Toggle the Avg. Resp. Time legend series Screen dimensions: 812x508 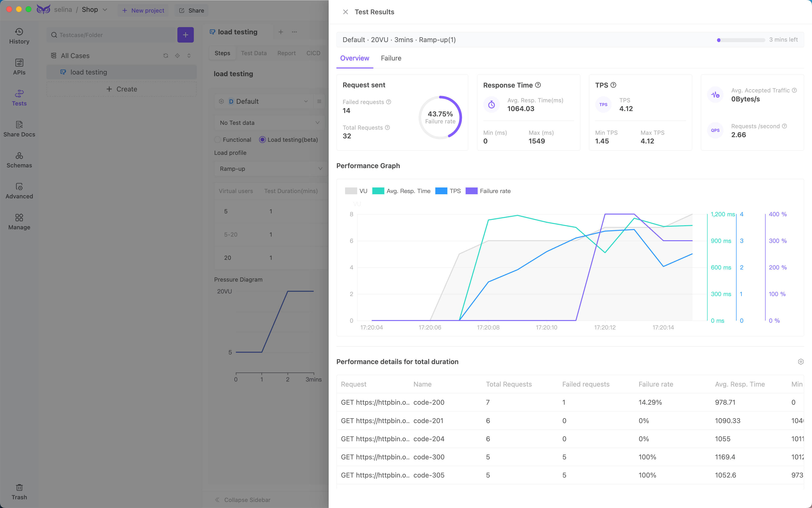(401, 191)
